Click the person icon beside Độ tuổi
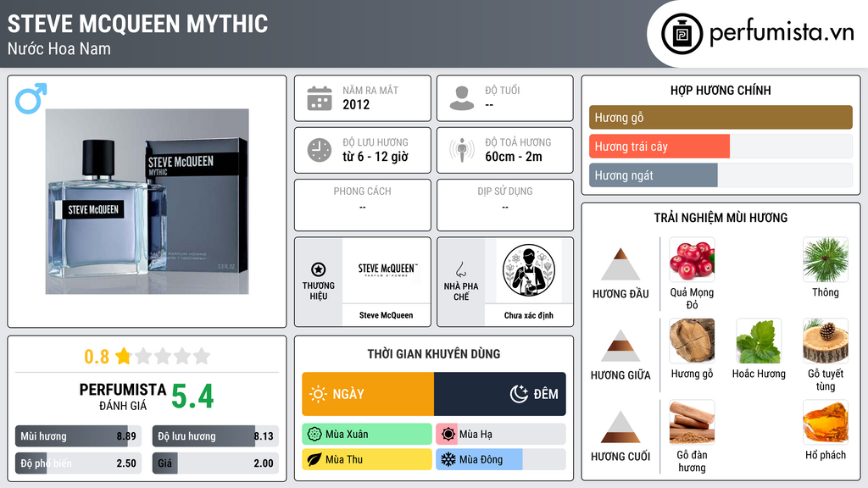Screen dimensions: 868x488 point(462,98)
